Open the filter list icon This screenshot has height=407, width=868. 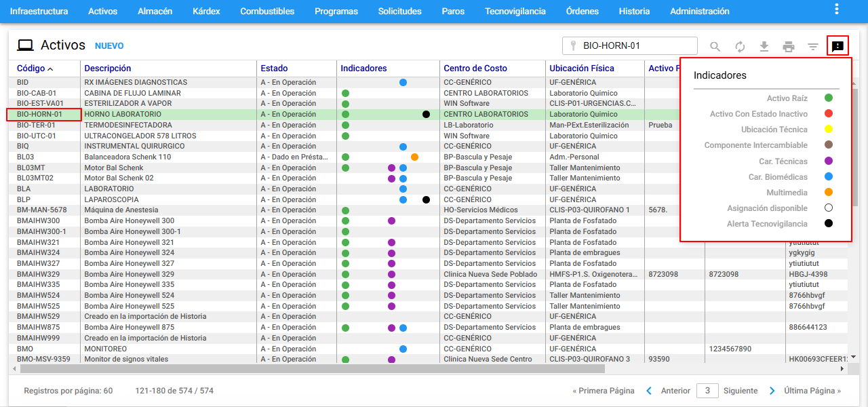813,47
